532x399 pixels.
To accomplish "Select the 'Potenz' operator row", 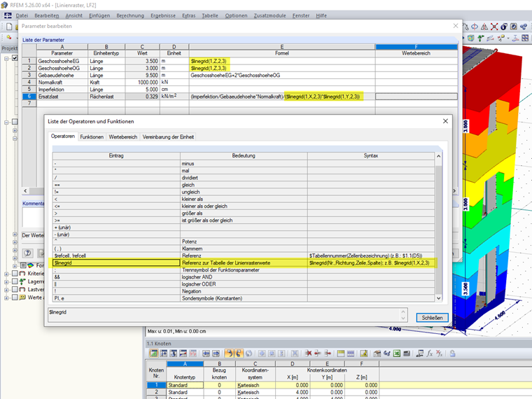I will pyautogui.click(x=244, y=241).
